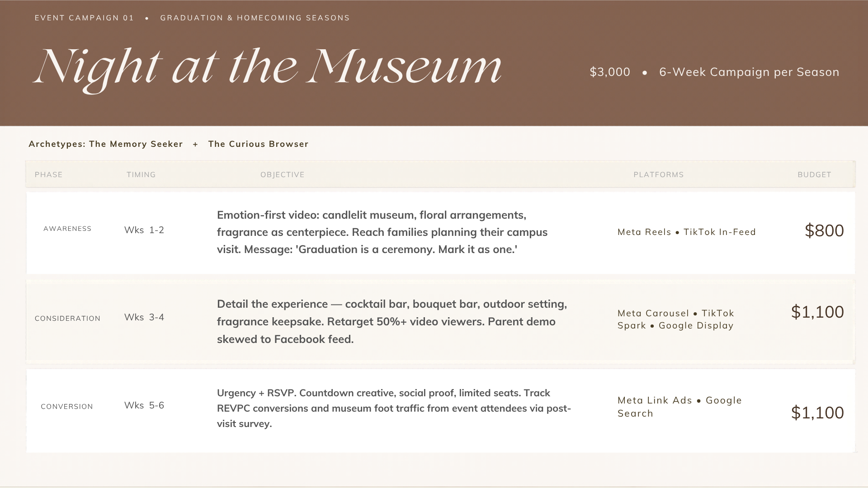Viewport: 868px width, 488px height.
Task: Select the CONVERSION phase label
Action: click(67, 407)
